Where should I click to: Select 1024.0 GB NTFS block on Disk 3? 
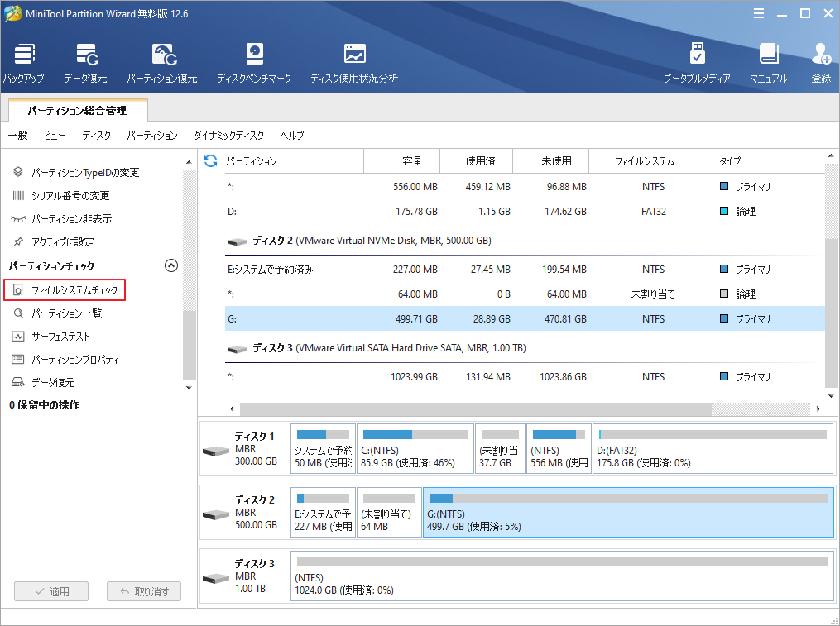[x=562, y=576]
